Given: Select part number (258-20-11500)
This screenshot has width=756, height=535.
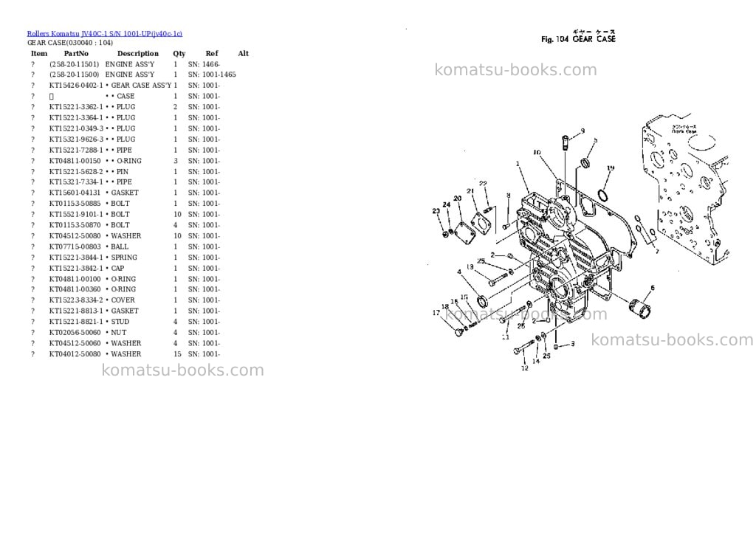Looking at the screenshot, I should (x=74, y=75).
